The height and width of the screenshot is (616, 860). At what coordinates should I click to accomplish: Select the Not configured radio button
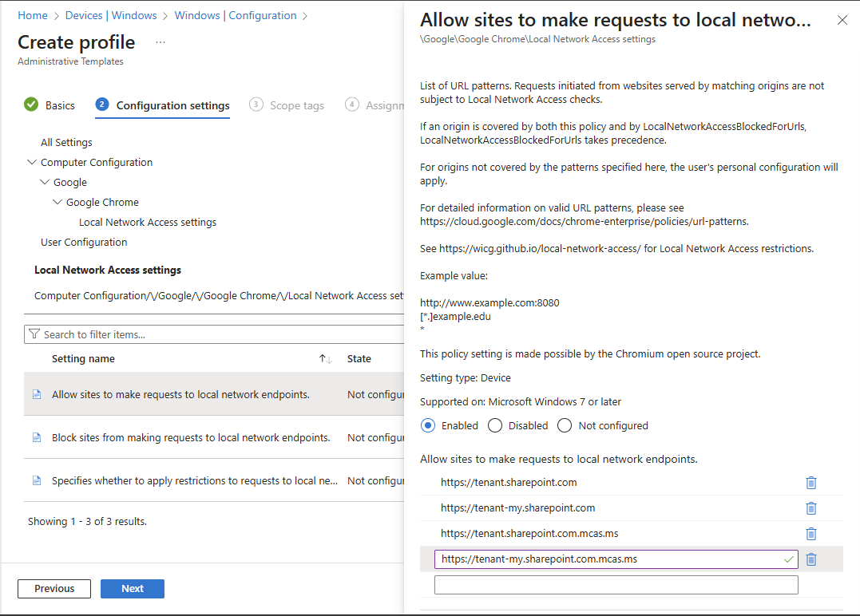click(565, 425)
